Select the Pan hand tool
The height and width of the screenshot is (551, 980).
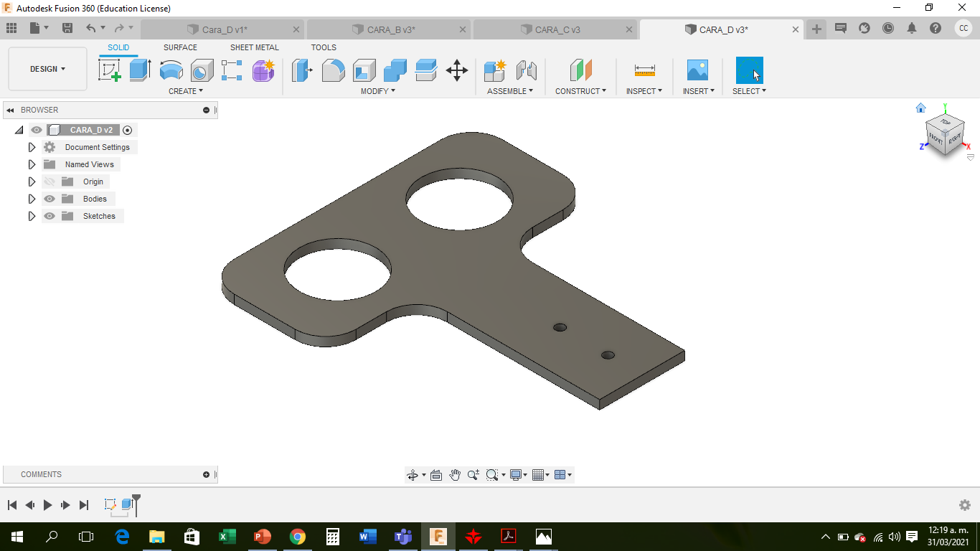tap(455, 475)
